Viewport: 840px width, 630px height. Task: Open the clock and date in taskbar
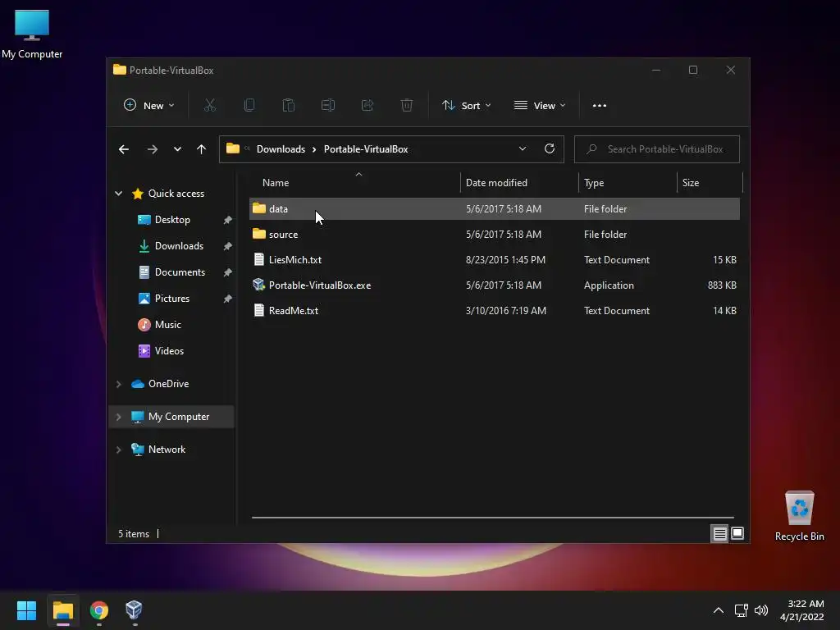point(801,610)
